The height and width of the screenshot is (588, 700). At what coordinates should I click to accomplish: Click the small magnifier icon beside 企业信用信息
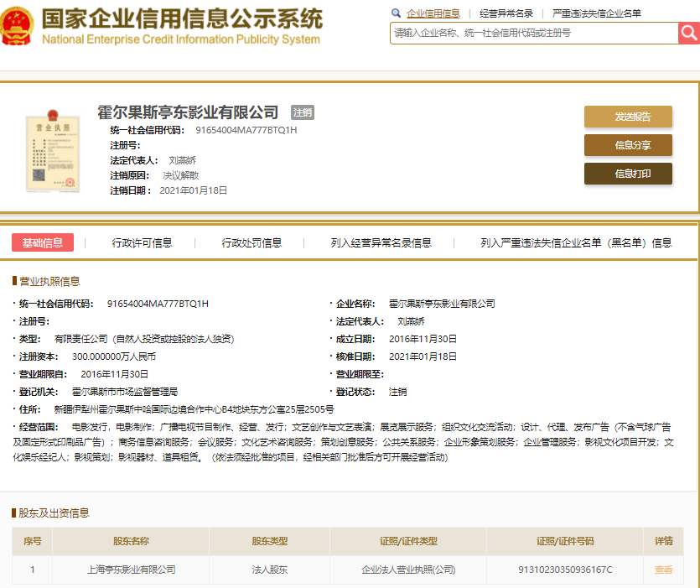(x=396, y=13)
